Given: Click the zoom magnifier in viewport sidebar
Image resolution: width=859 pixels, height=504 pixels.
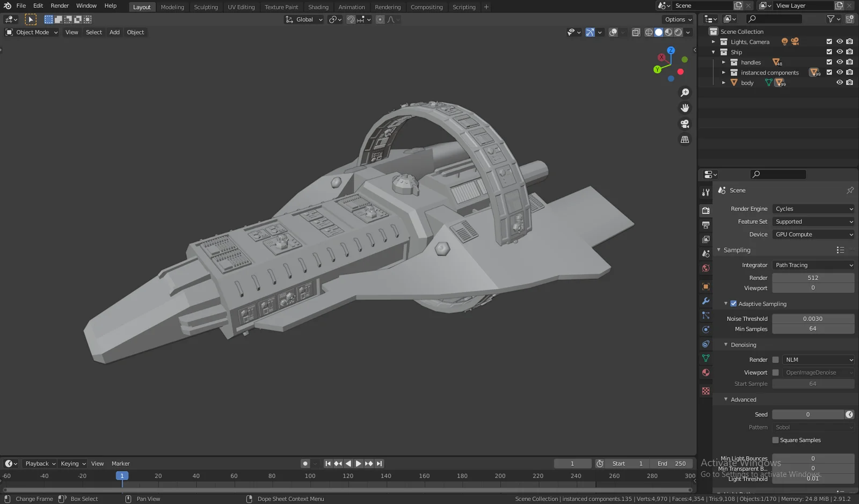Looking at the screenshot, I should coord(685,92).
